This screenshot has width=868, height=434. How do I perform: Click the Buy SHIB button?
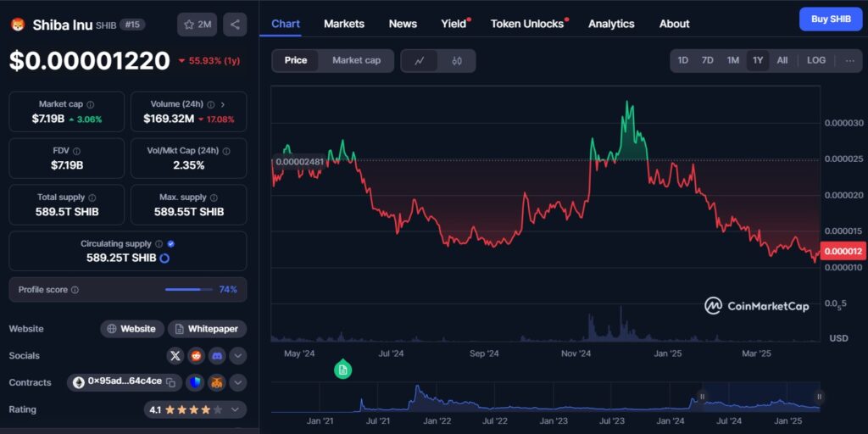[x=831, y=19]
